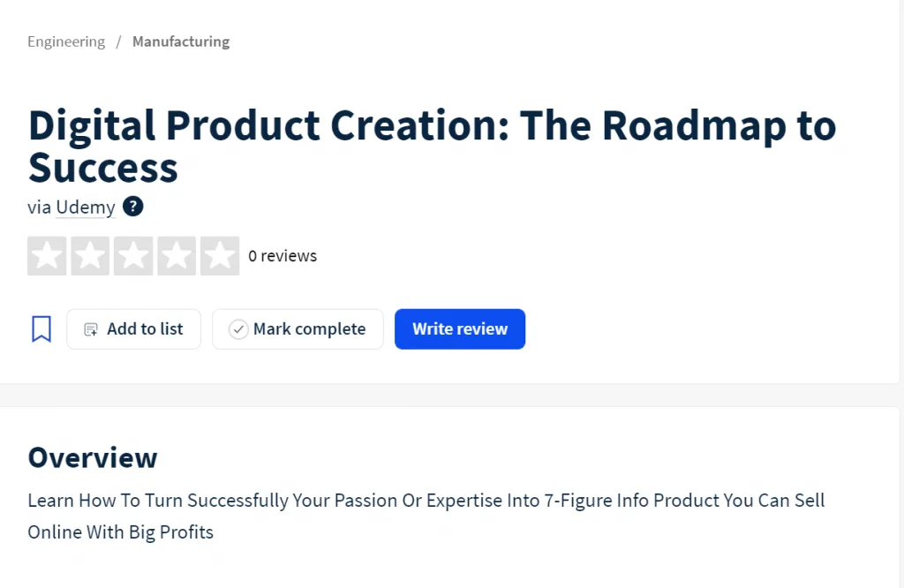Image resolution: width=904 pixels, height=588 pixels.
Task: Click the list icon in Add to list
Action: coord(91,329)
